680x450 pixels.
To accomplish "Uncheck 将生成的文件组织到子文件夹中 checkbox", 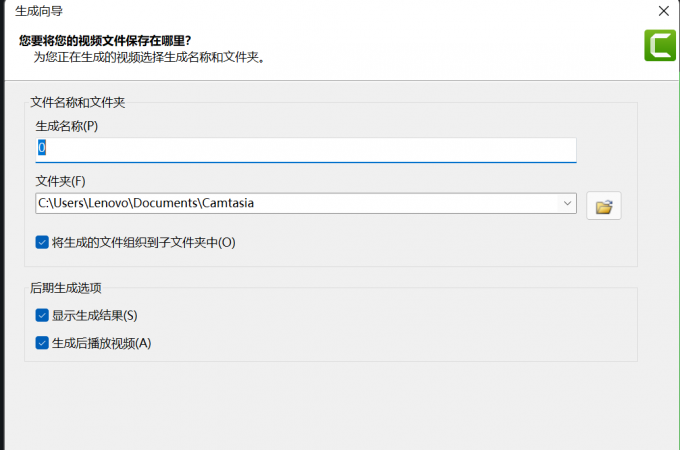I will point(42,242).
